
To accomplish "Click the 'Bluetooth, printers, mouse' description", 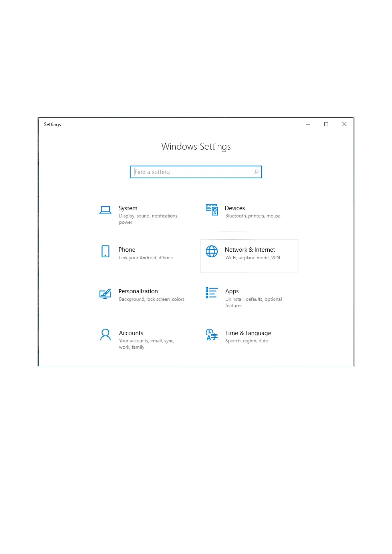I will [x=253, y=216].
